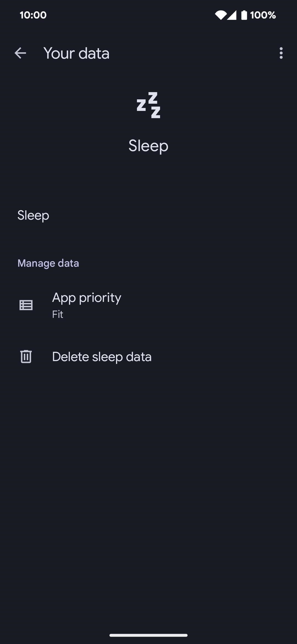Viewport: 297px width, 644px height.
Task: Tap the back arrow to leave Your data
Action: point(20,53)
